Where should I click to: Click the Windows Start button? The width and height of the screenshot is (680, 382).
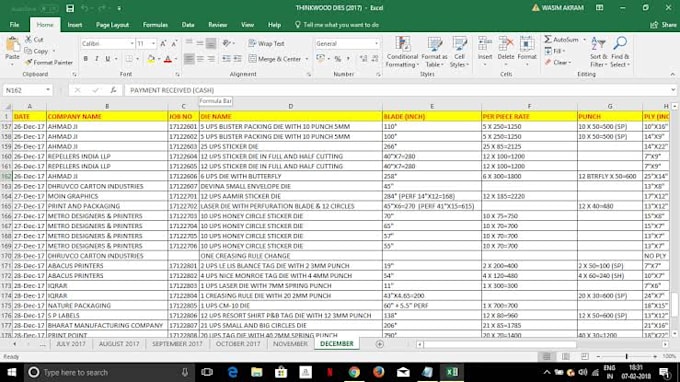[12, 372]
